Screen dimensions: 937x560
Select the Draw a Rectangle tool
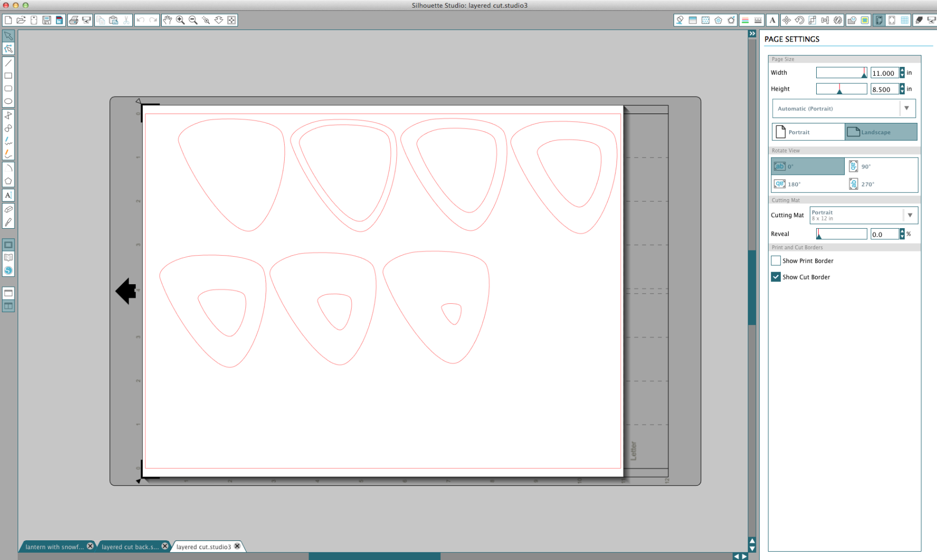[8, 76]
